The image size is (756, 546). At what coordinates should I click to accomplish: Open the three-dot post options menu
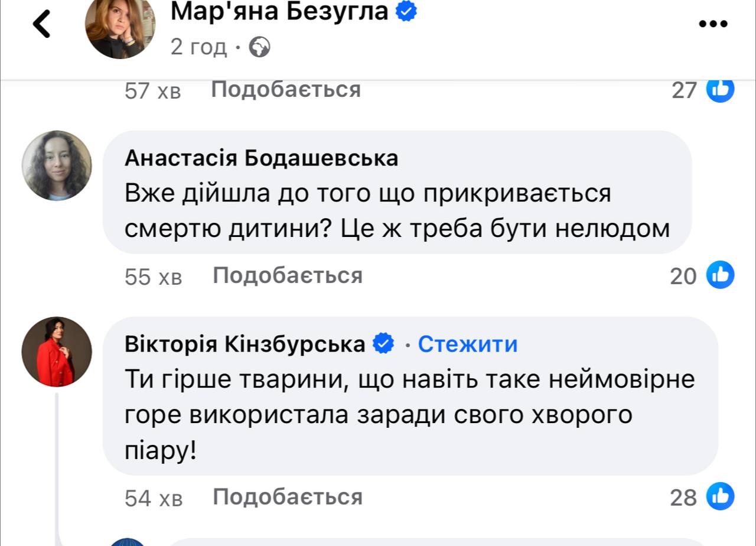point(713,24)
